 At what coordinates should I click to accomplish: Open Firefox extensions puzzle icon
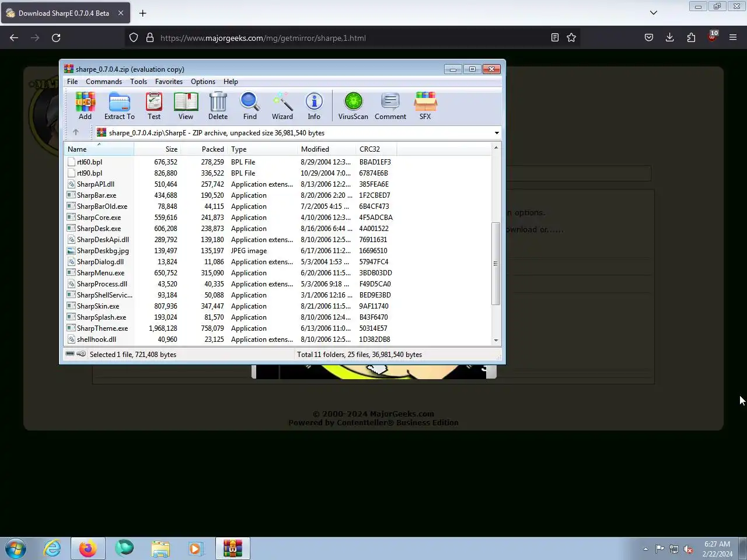(x=691, y=37)
